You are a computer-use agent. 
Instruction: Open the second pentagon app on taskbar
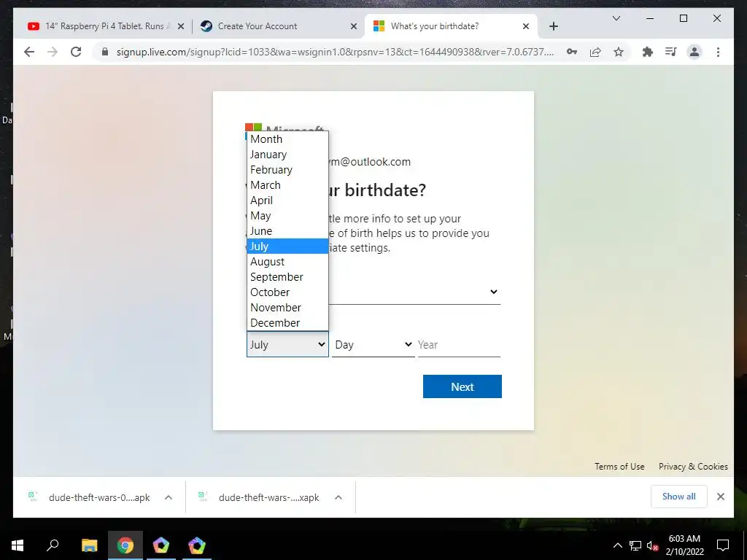click(x=196, y=545)
